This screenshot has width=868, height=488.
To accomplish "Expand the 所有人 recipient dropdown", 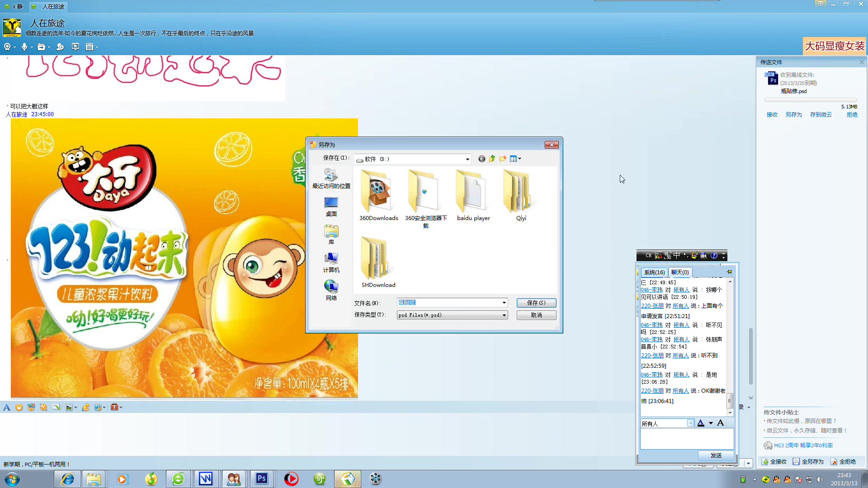I will point(690,423).
